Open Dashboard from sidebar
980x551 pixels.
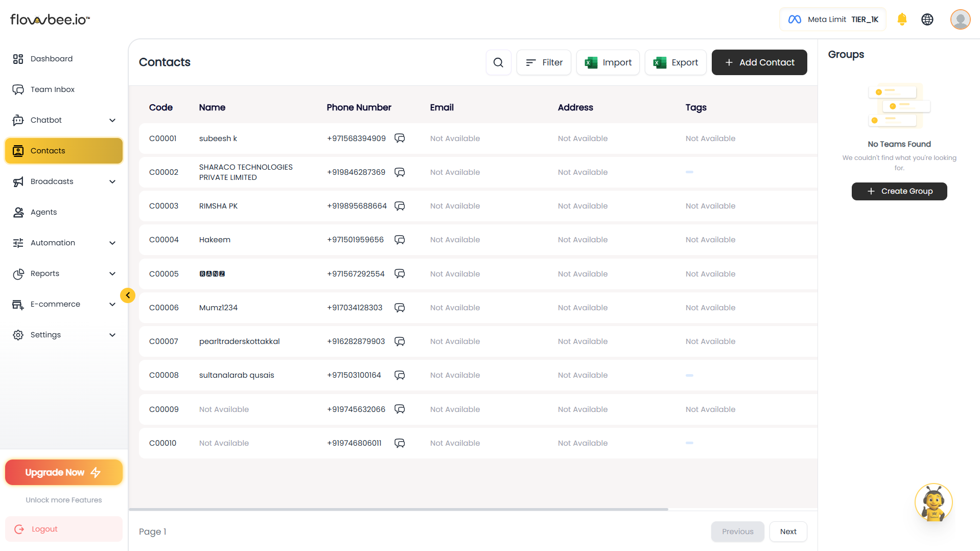click(x=64, y=59)
